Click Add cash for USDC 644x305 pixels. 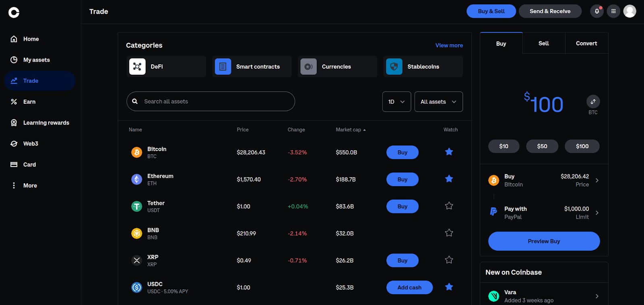click(409, 287)
